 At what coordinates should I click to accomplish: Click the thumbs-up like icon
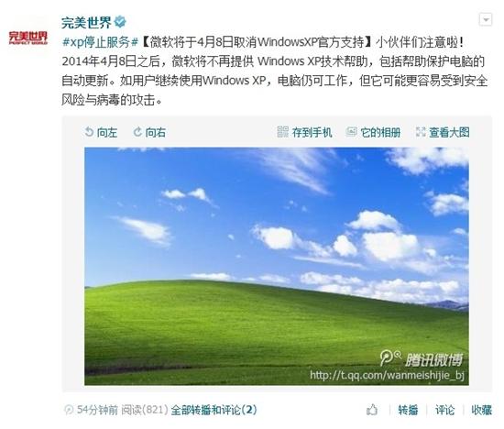tap(372, 410)
